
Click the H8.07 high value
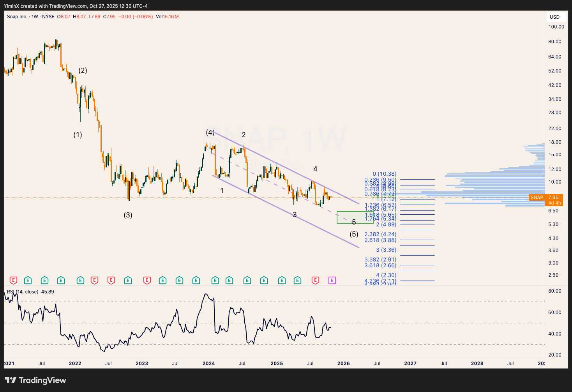[79, 17]
